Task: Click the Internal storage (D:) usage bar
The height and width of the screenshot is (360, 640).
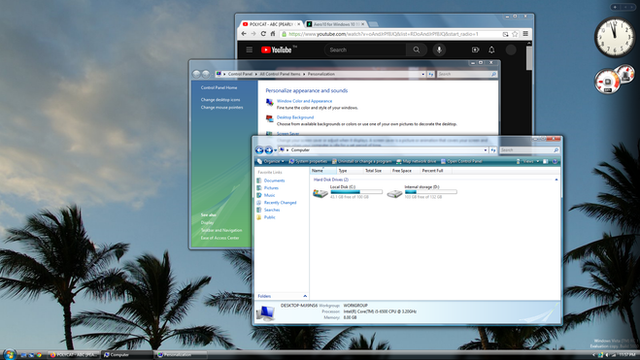Action: click(431, 192)
